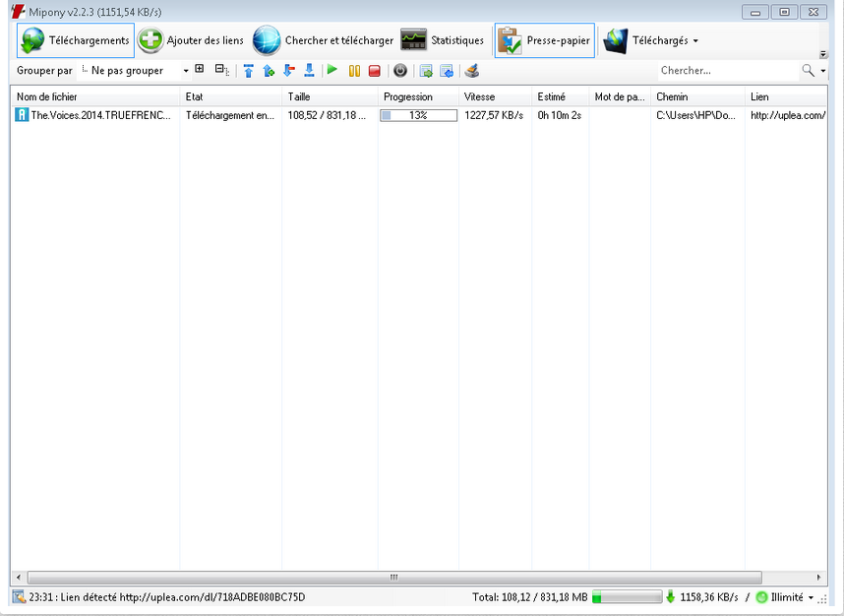
Task: Open the Statistiques view
Action: click(x=443, y=40)
